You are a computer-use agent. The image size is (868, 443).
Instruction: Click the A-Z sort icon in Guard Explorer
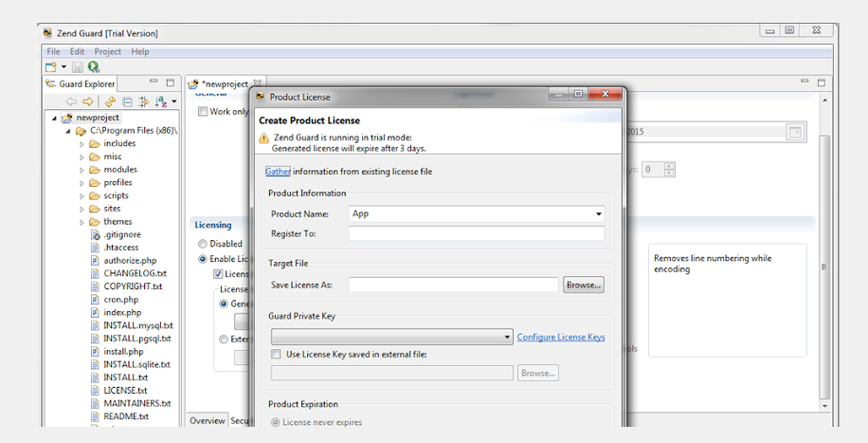pyautogui.click(x=160, y=102)
